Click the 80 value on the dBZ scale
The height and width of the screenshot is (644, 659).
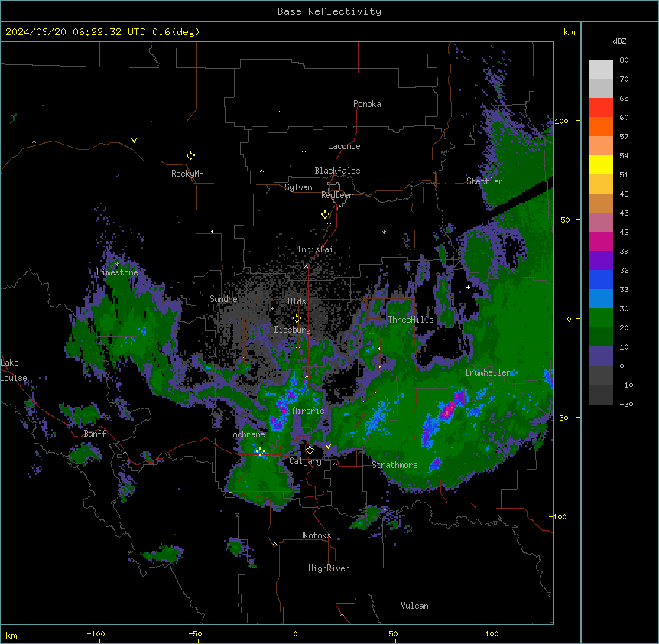coord(624,60)
